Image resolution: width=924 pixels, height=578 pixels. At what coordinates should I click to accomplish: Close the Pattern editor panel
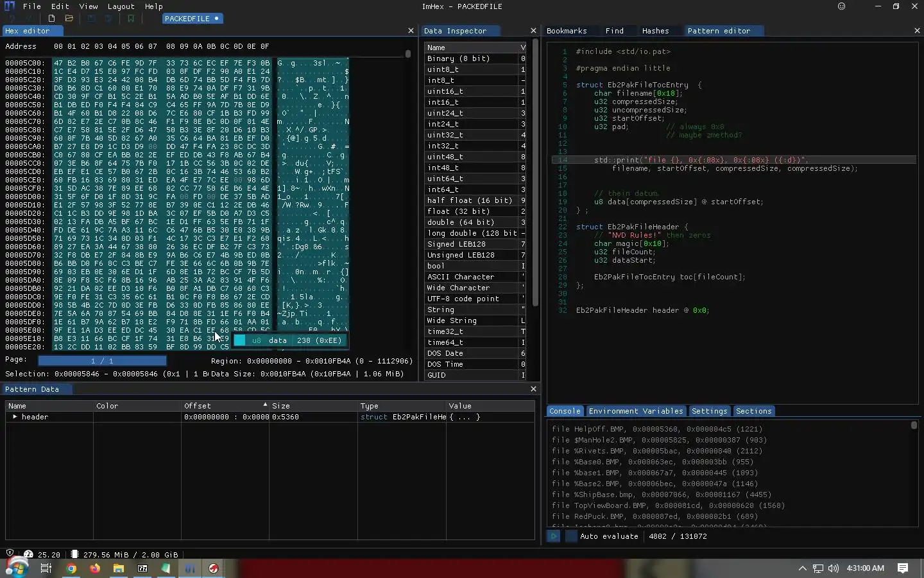[917, 31]
